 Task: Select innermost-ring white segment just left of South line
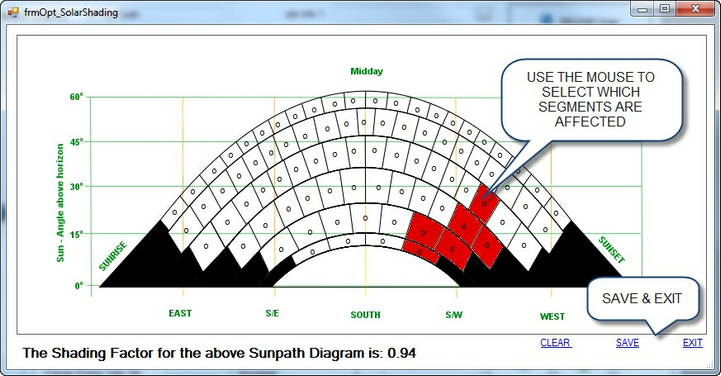point(347,242)
